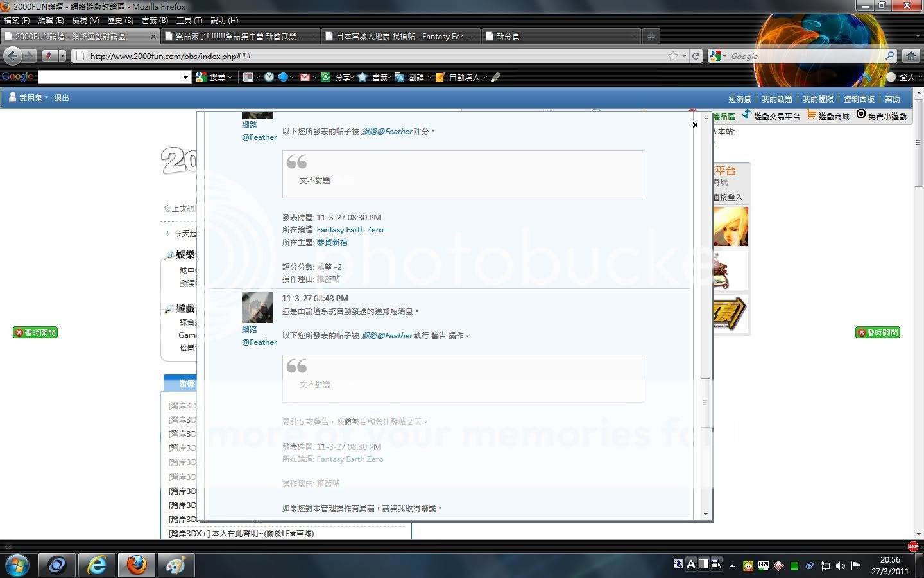Open the Fantasy Earth Zero forum link
924x578 pixels.
click(x=350, y=230)
